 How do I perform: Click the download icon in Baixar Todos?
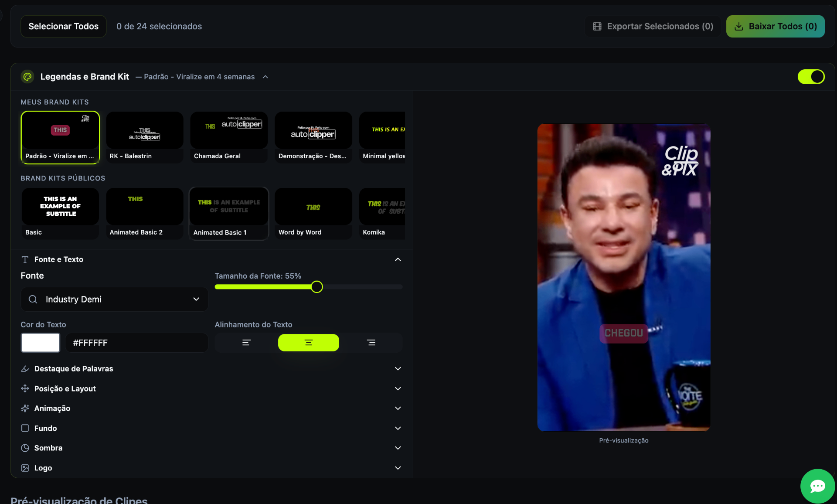tap(739, 27)
